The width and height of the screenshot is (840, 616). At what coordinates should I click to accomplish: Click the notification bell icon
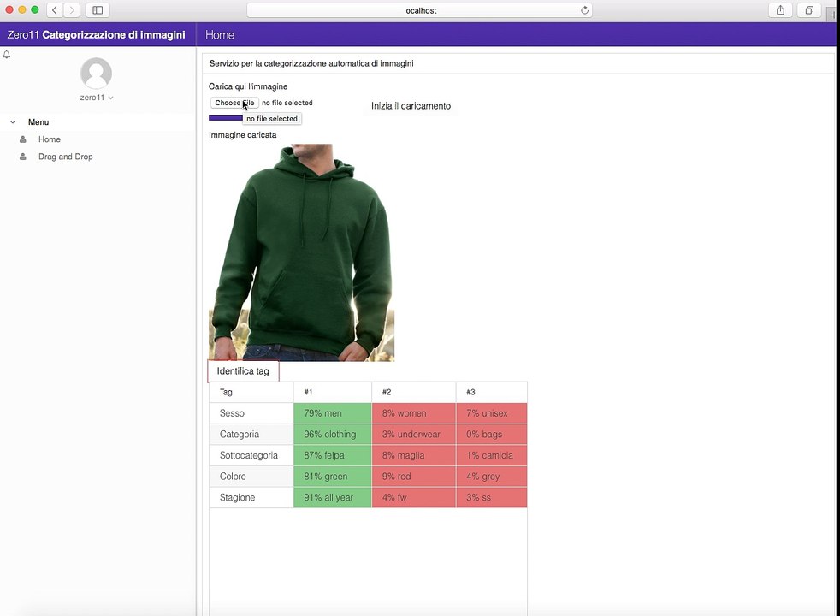(7, 54)
